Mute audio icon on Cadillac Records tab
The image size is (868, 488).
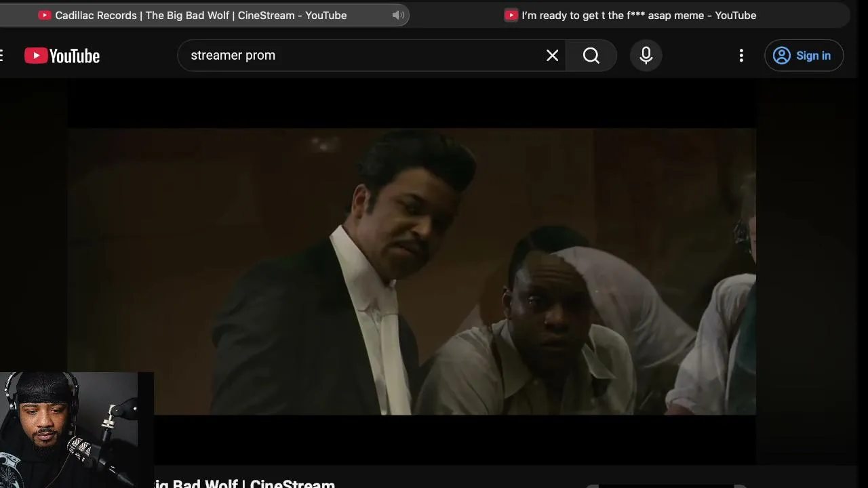[x=398, y=15]
